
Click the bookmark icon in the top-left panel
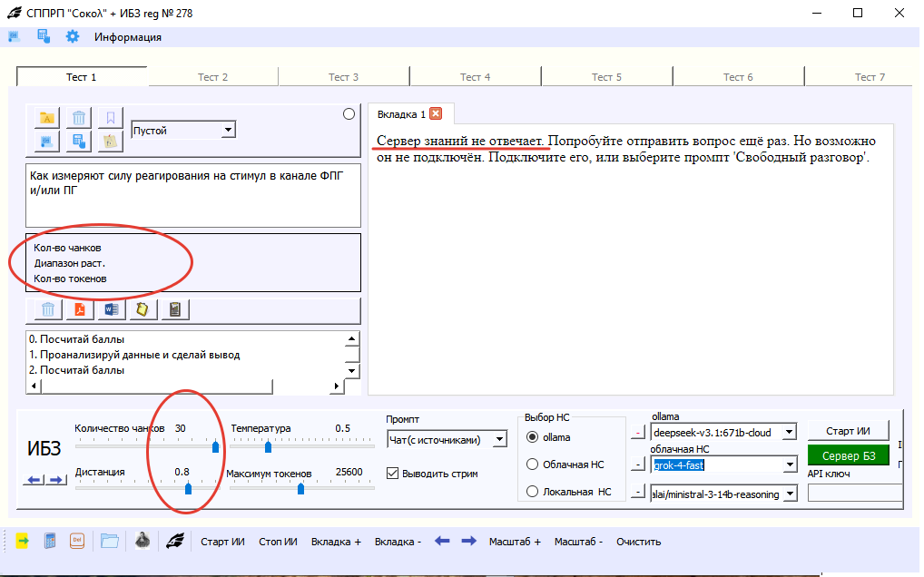coord(110,118)
